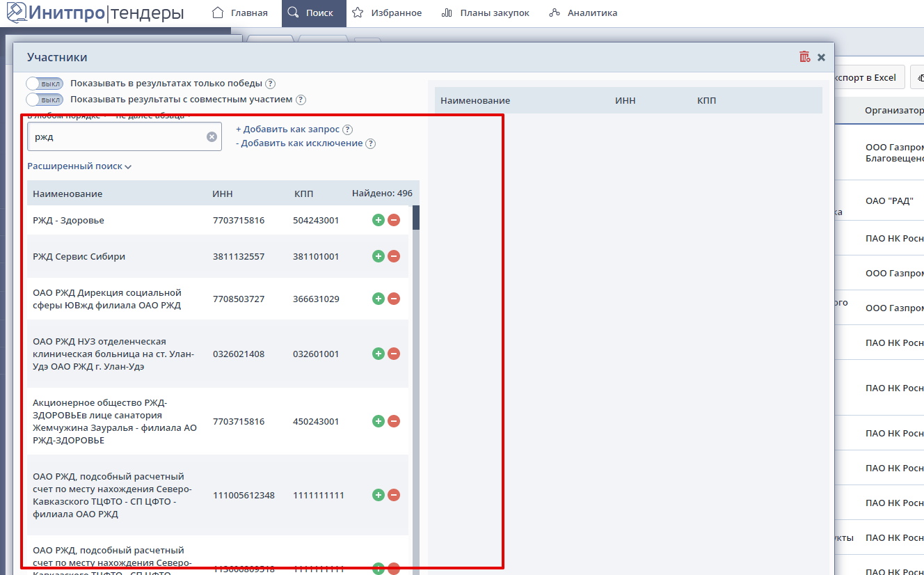
Task: Add санаторий Жемчужина Зауралья row with plus
Action: [379, 421]
